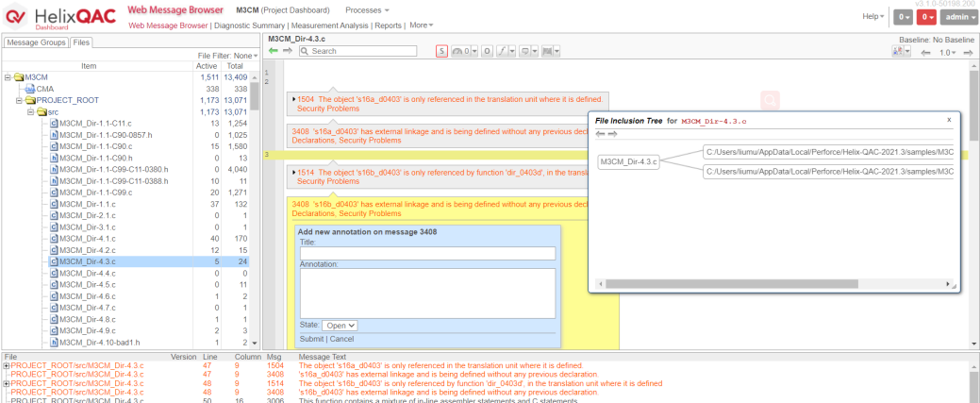Image resolution: width=980 pixels, height=403 pixels.
Task: Collapse the M3CM root tree node
Action: (x=8, y=77)
